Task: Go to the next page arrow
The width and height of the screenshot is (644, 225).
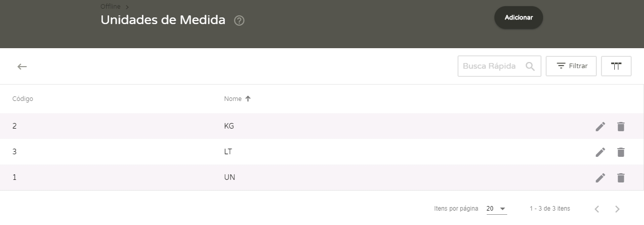Action: [x=617, y=209]
